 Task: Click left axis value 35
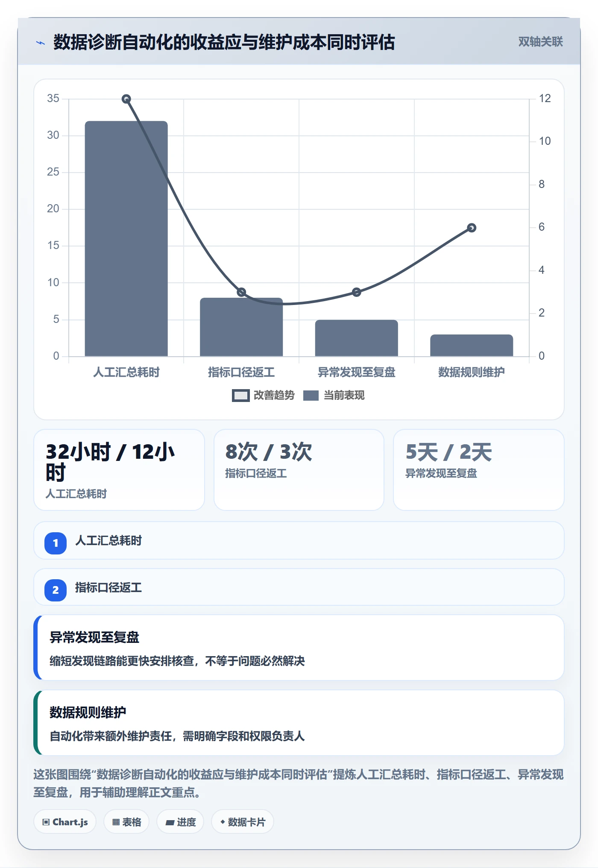[53, 98]
